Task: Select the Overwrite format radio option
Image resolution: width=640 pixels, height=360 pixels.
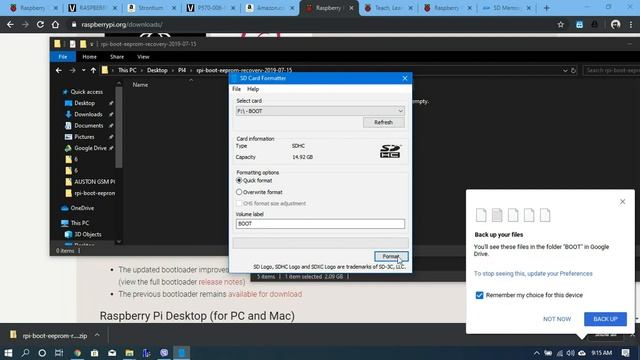Action: click(260, 192)
